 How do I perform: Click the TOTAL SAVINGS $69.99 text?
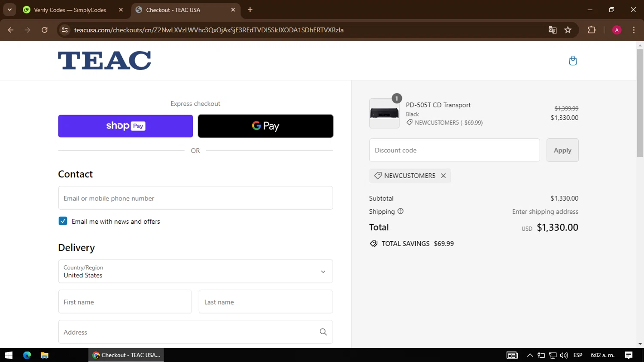tap(418, 243)
